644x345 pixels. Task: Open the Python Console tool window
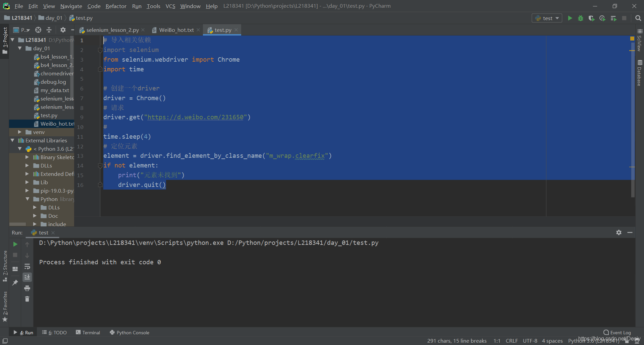pyautogui.click(x=129, y=333)
